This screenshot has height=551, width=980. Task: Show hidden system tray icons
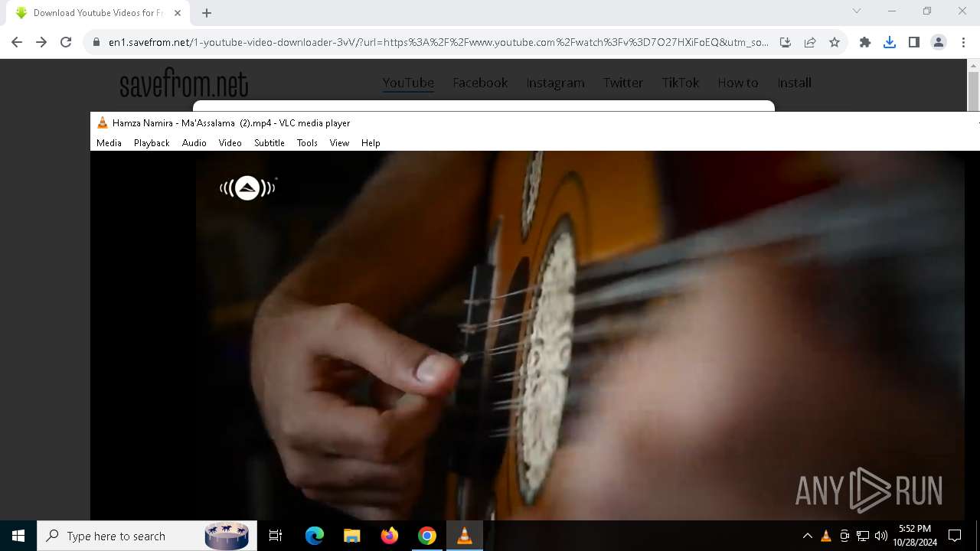point(807,536)
